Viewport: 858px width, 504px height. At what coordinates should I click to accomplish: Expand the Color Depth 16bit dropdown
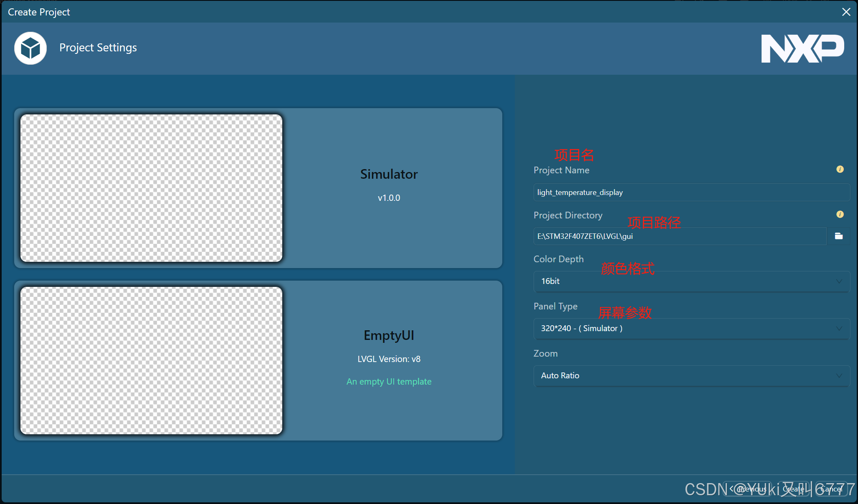691,281
